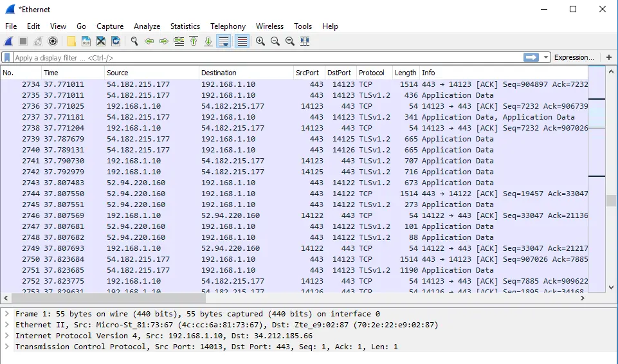Sort by the No. column header
The width and height of the screenshot is (618, 364).
pyautogui.click(x=21, y=73)
